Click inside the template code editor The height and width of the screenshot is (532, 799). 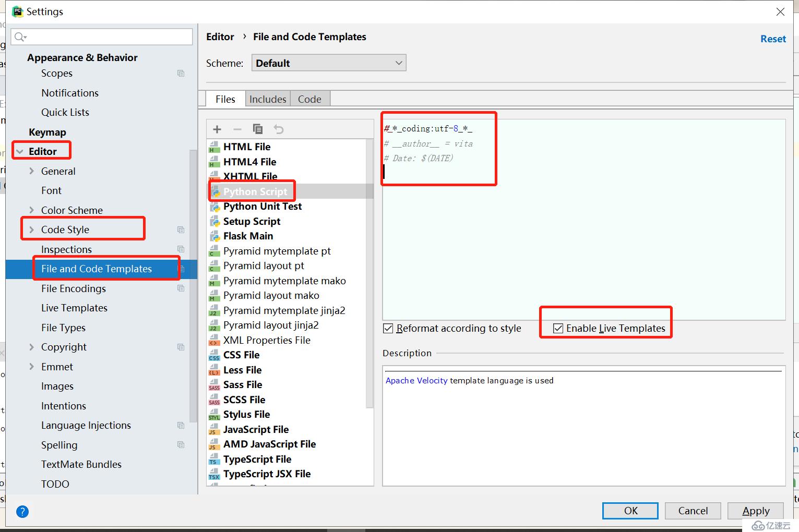pos(584,220)
